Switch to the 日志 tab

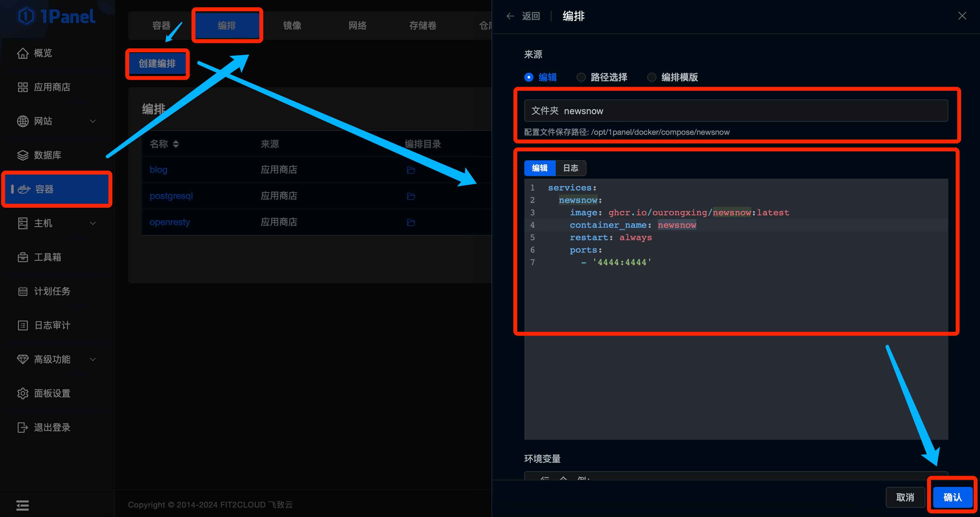pyautogui.click(x=570, y=168)
